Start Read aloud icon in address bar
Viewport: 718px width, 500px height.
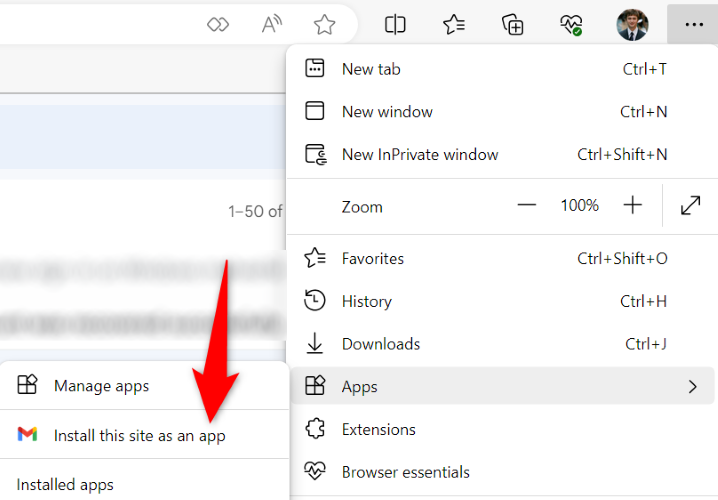point(272,25)
